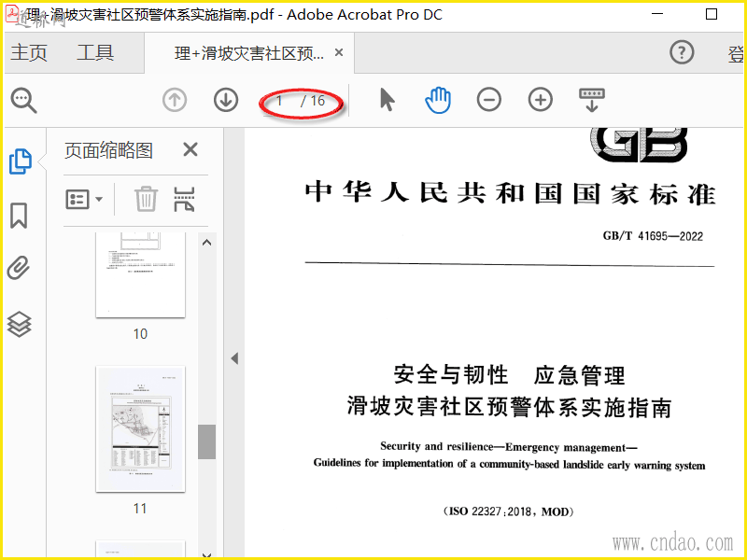Click the total page count 16

[x=317, y=101]
